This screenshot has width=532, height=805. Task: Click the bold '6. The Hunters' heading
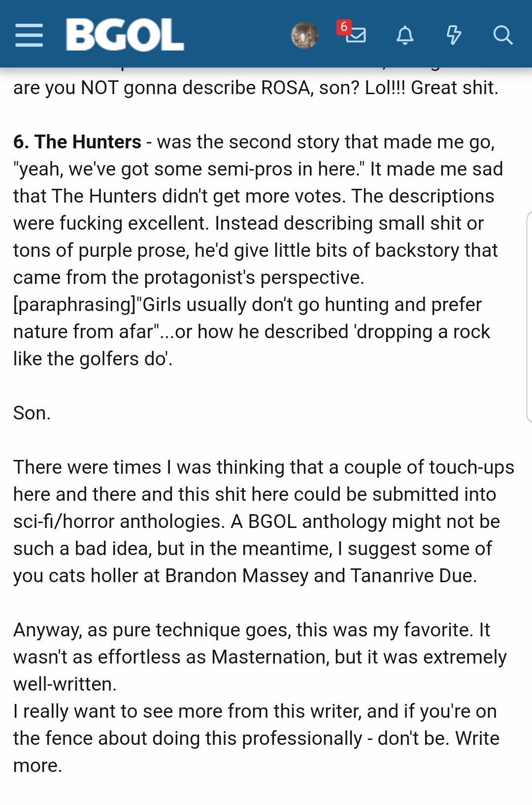click(x=77, y=142)
